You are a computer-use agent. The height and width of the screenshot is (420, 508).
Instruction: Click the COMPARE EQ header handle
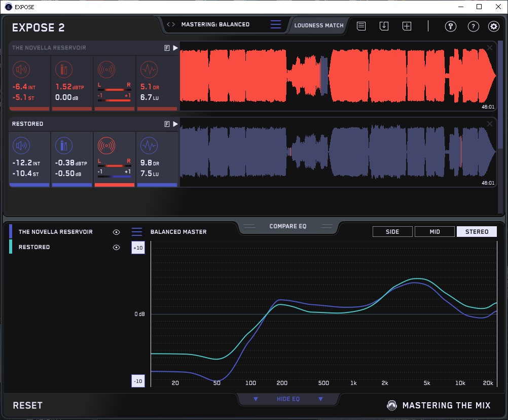click(288, 226)
